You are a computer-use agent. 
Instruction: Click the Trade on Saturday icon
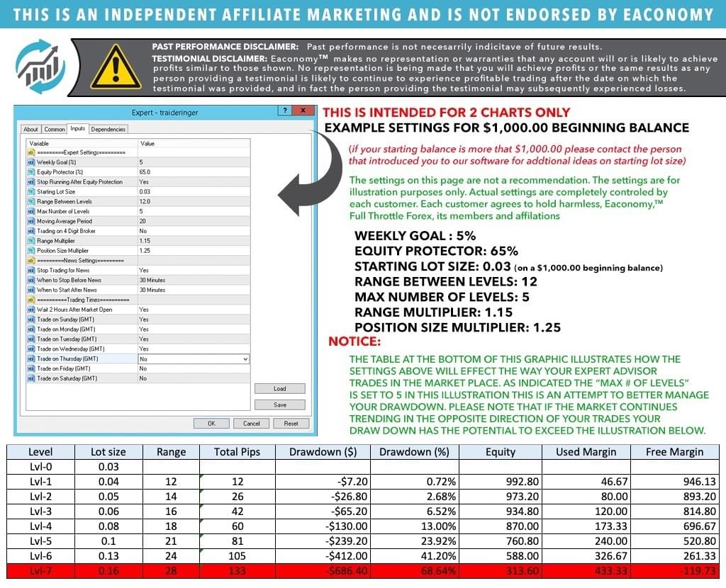(31, 378)
